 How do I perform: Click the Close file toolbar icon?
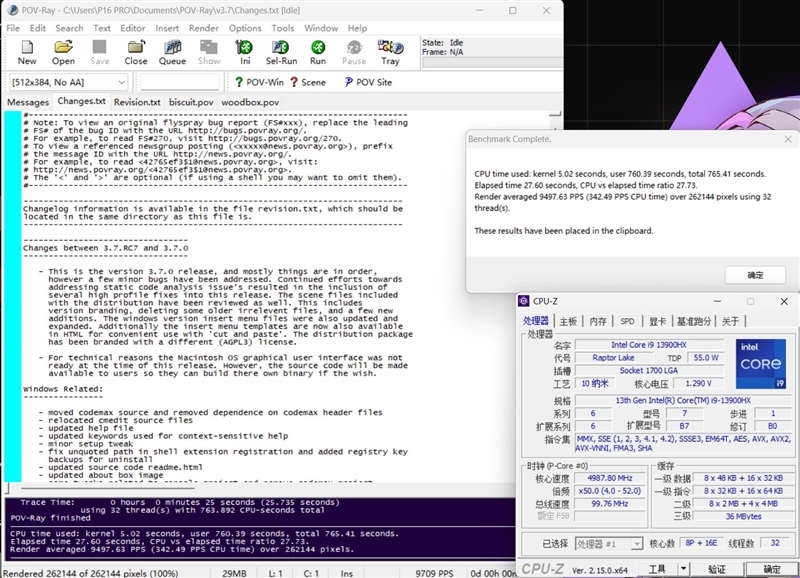coord(136,52)
